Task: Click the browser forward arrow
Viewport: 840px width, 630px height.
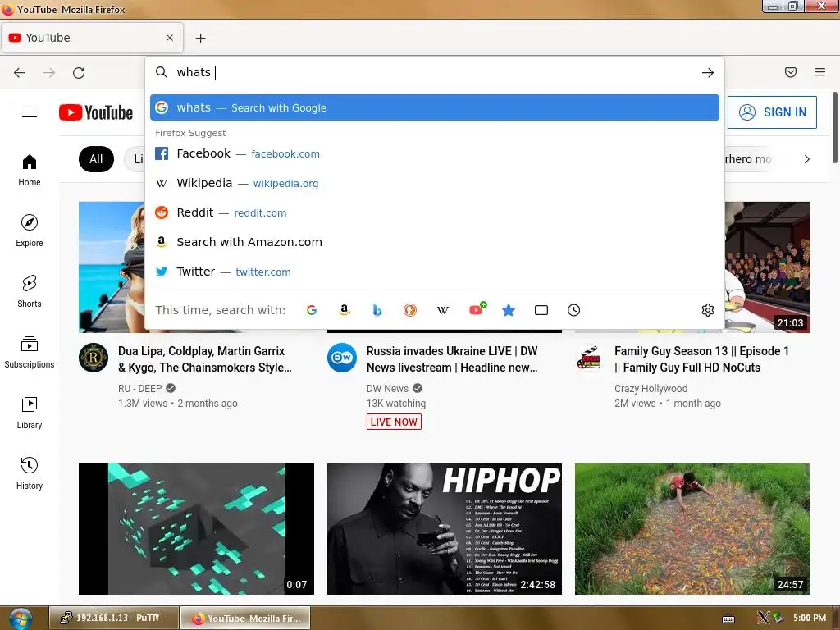Action: click(x=49, y=72)
